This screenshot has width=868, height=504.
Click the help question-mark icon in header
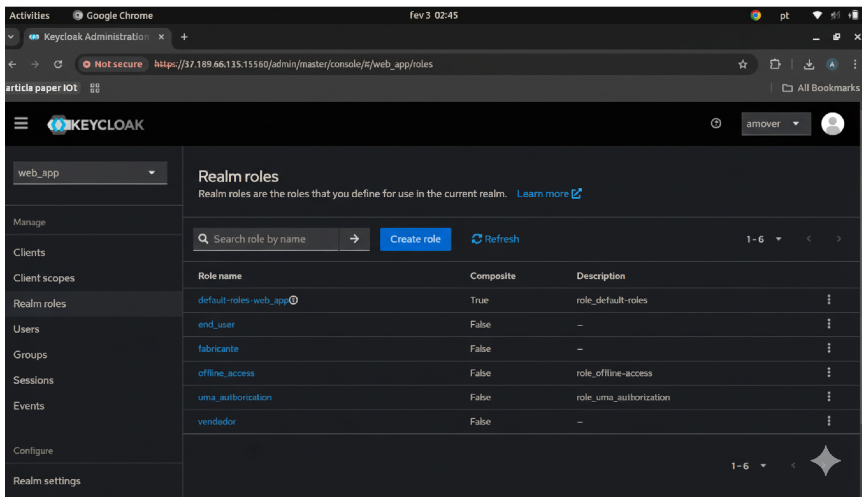716,123
